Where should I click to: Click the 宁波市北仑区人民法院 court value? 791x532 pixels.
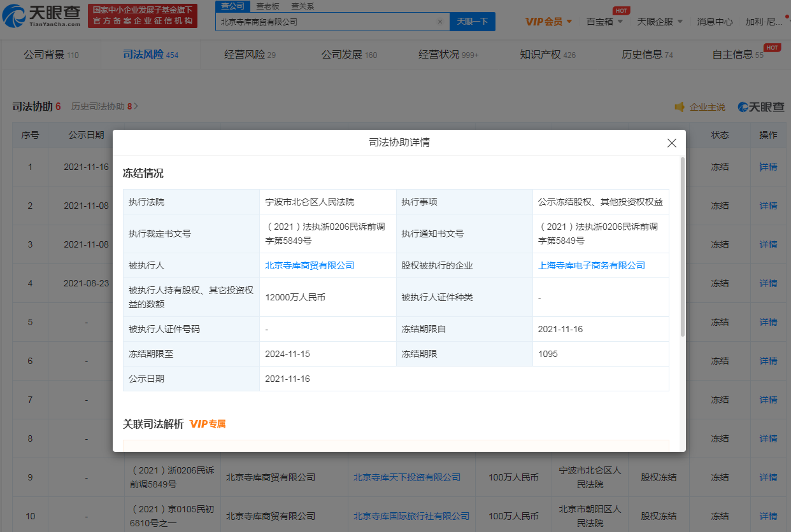pos(310,202)
